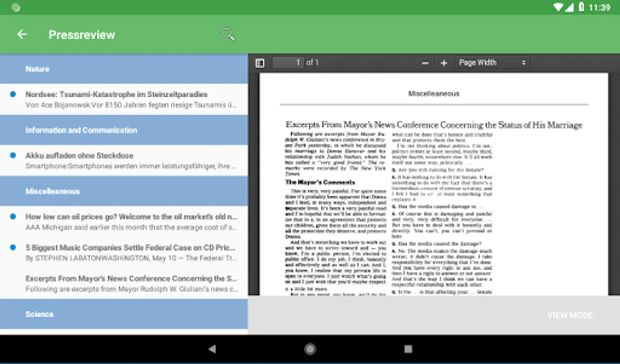Open the Page Width zoom dropdown
Image resolution: width=620 pixels, height=364 pixels.
click(x=492, y=63)
